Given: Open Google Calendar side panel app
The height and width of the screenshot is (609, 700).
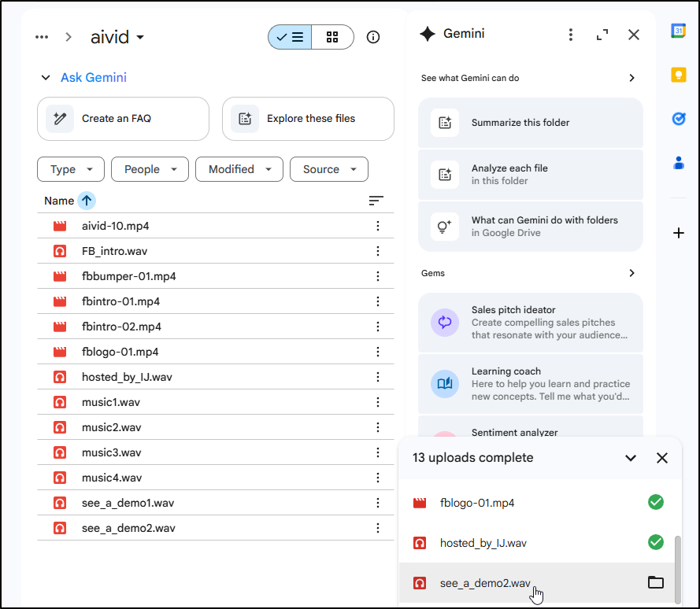Looking at the screenshot, I should pos(679,31).
